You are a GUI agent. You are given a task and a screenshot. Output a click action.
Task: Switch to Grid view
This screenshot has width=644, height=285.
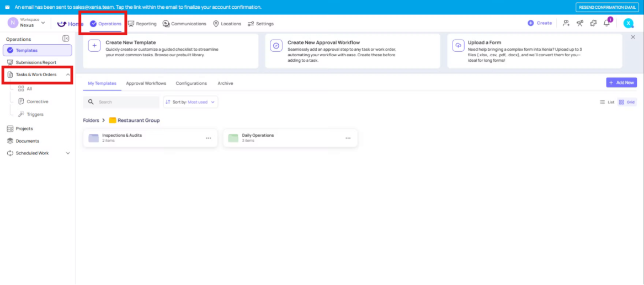(626, 102)
